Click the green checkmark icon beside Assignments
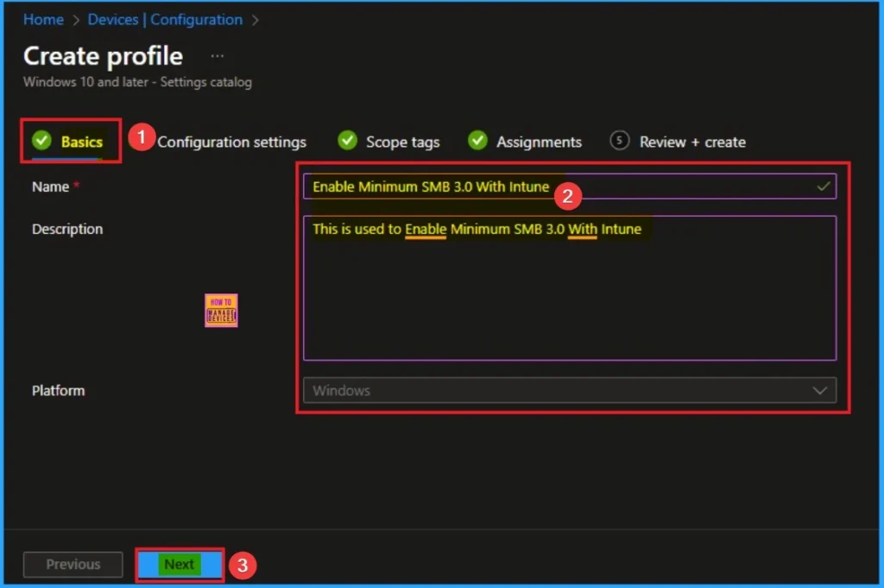Viewport: 884px width, 588px height. pos(478,141)
